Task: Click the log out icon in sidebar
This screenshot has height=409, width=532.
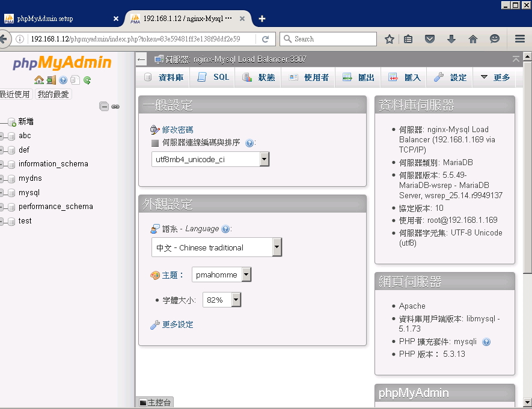Action: point(51,80)
